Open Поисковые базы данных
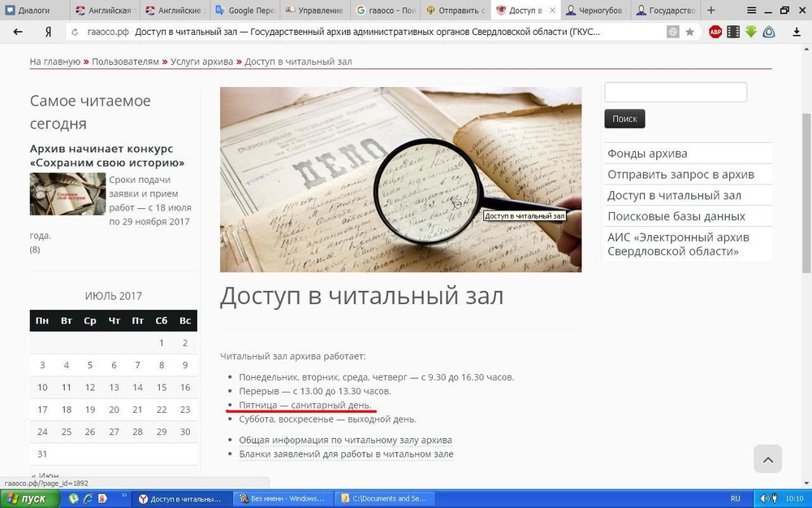812x508 pixels. tap(676, 216)
